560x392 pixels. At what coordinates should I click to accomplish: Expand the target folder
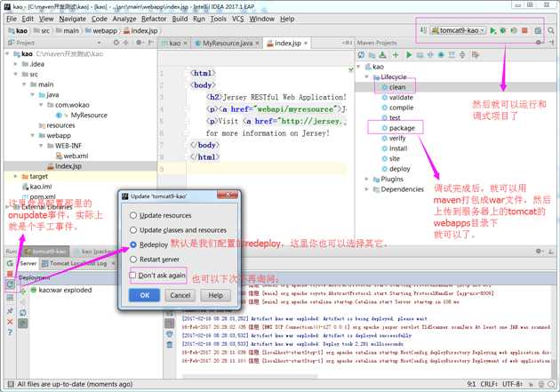pyautogui.click(x=16, y=176)
